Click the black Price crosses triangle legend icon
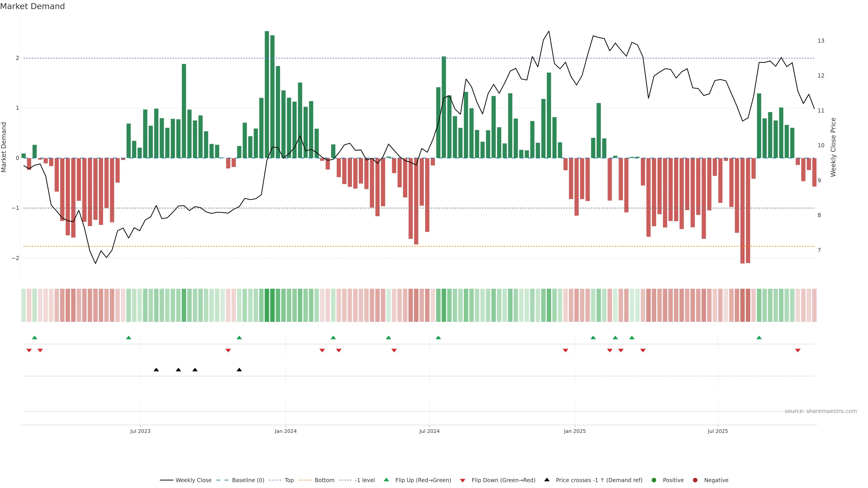The image size is (868, 488). pos(547,480)
